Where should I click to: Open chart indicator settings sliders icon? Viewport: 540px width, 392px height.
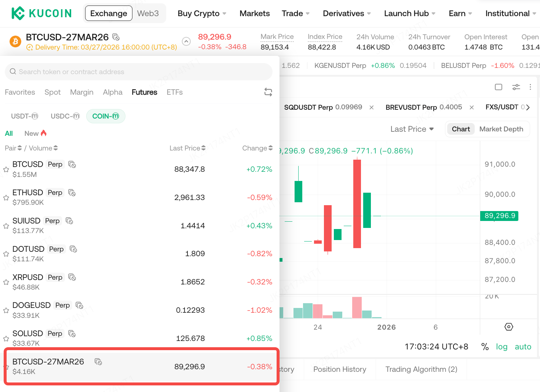[x=516, y=87]
